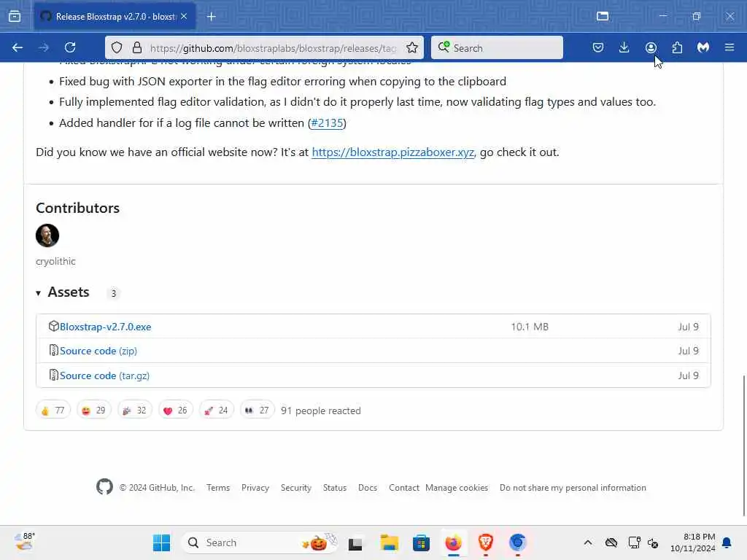
Task: Collapse the Assets section triangle
Action: click(39, 293)
